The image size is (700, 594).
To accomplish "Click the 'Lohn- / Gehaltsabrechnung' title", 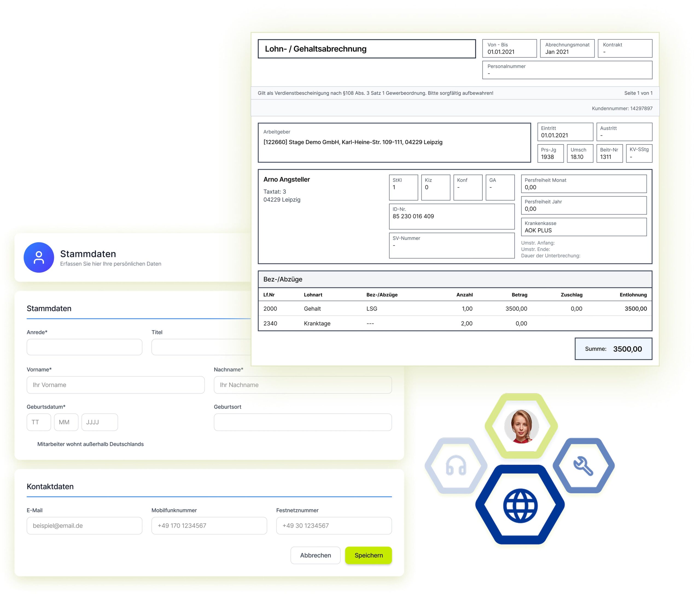I will coord(316,49).
